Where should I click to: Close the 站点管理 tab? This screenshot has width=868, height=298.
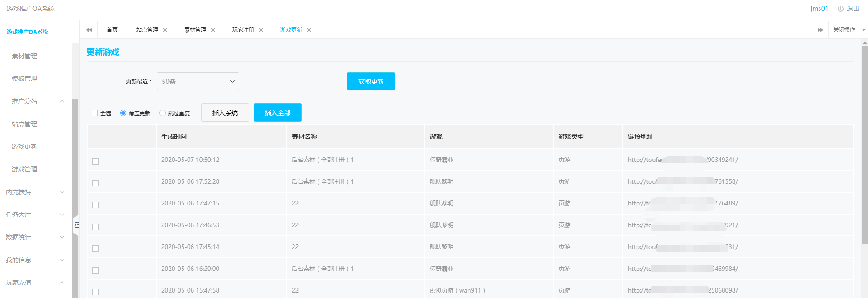[x=165, y=30]
